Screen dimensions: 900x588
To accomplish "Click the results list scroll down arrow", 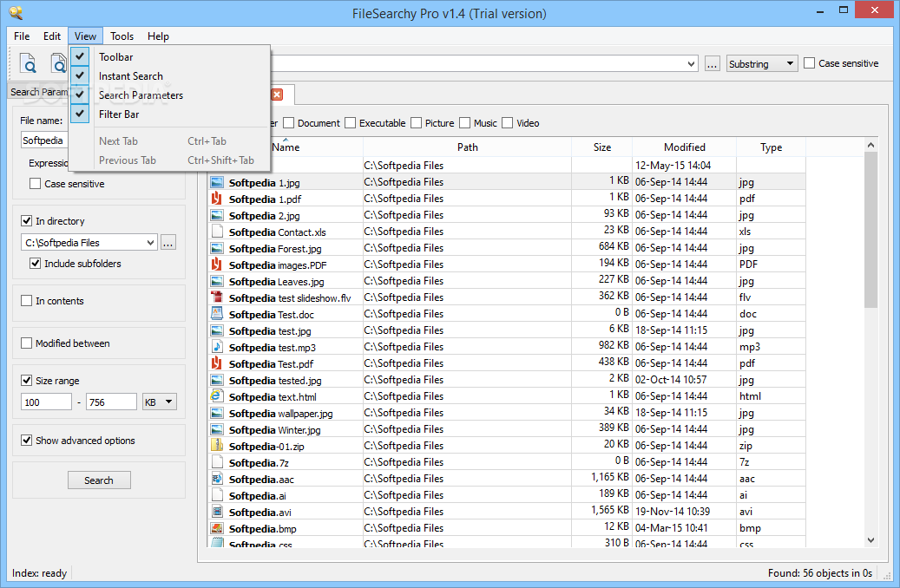I will [870, 539].
